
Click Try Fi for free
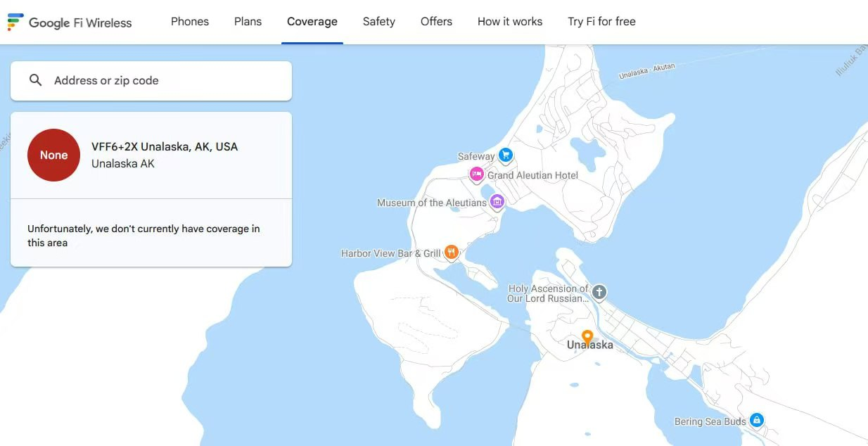(601, 22)
